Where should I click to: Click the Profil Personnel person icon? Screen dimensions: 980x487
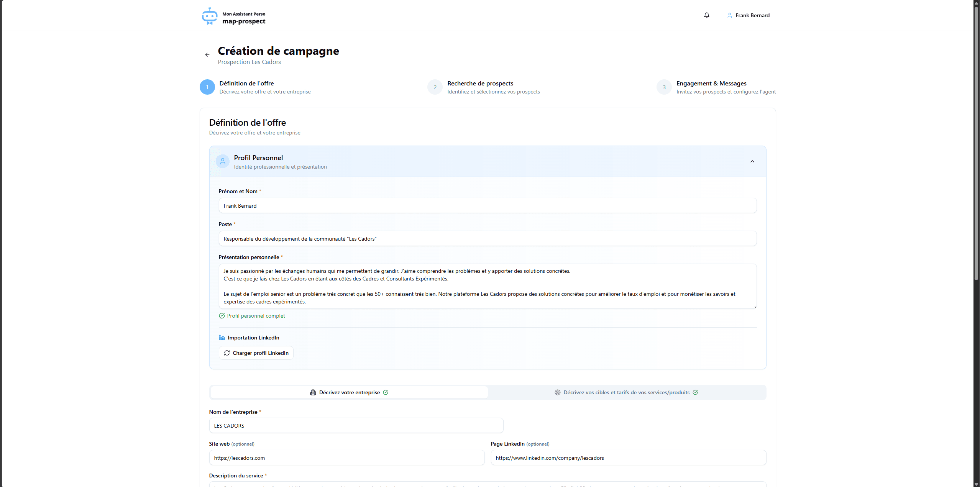tap(223, 161)
